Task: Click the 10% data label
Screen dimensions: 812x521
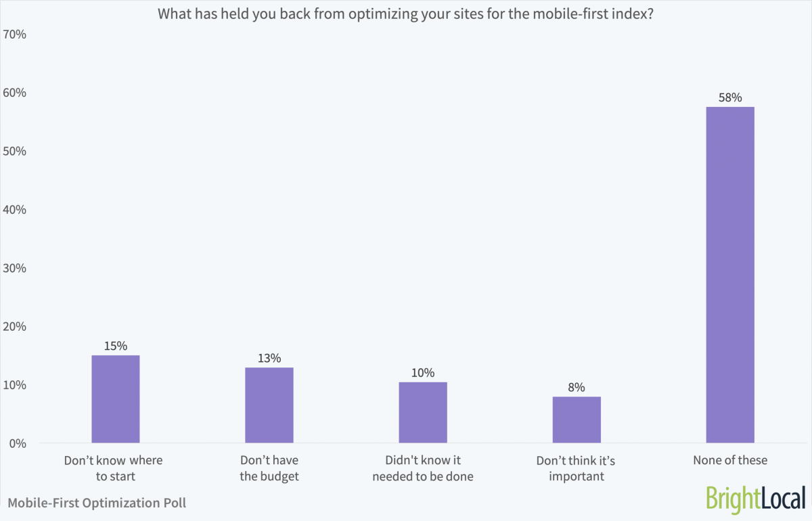Action: pyautogui.click(x=423, y=373)
